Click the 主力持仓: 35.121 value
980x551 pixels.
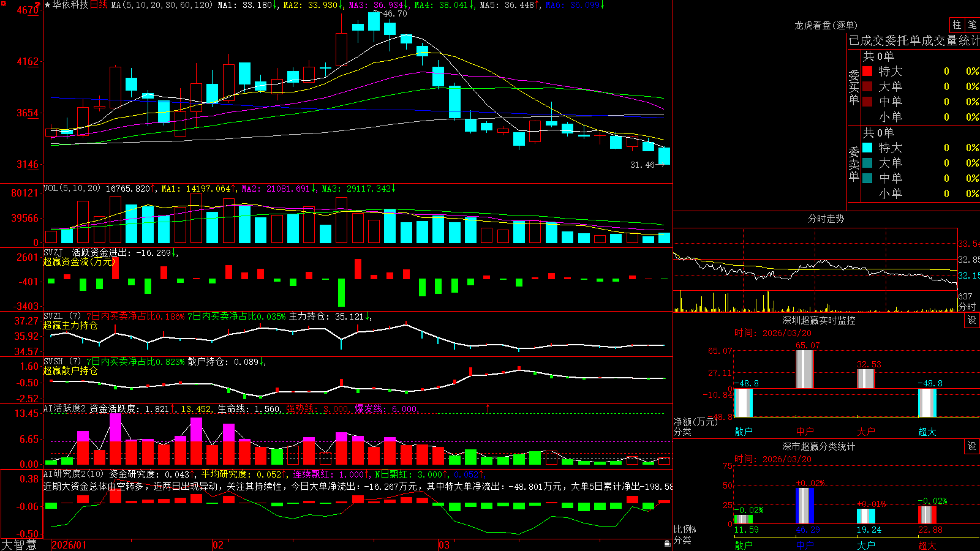(x=326, y=317)
